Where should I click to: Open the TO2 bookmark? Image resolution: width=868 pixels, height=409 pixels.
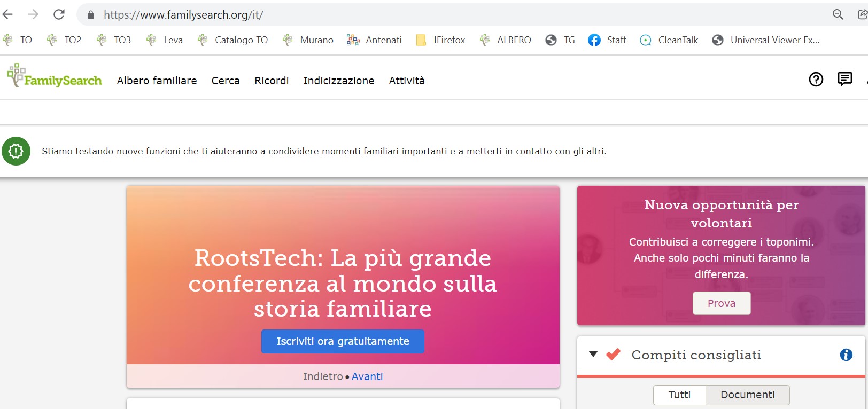(65, 40)
